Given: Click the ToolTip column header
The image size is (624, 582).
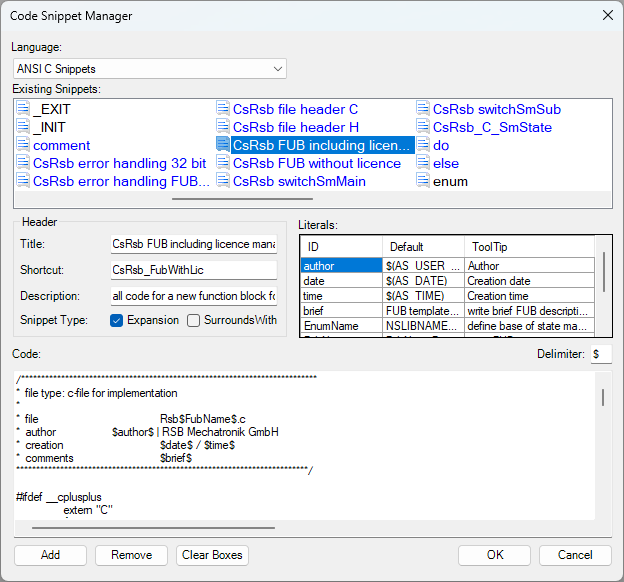Looking at the screenshot, I should [x=527, y=246].
